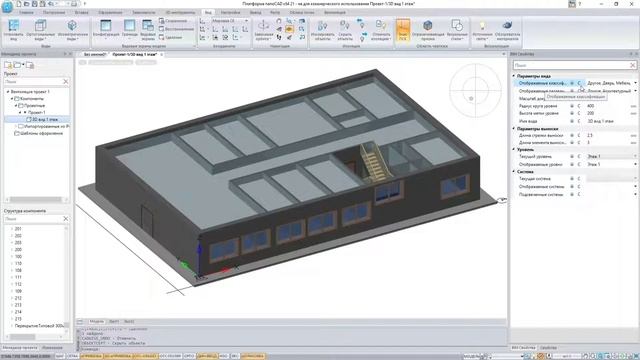Click the New document icon in quick access toolbar
This screenshot has width=640, height=360.
(19, 4)
